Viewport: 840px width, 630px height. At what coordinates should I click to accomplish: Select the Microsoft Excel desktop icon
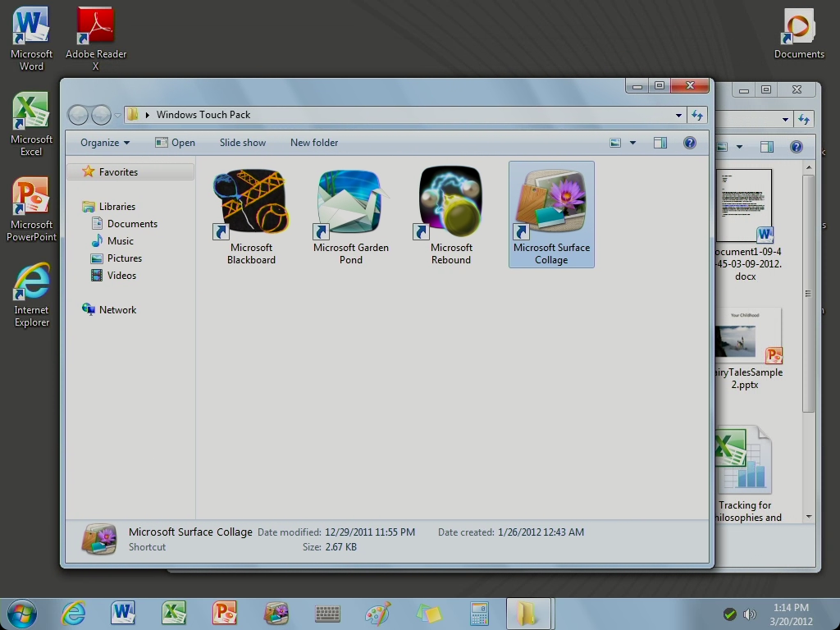[31, 125]
